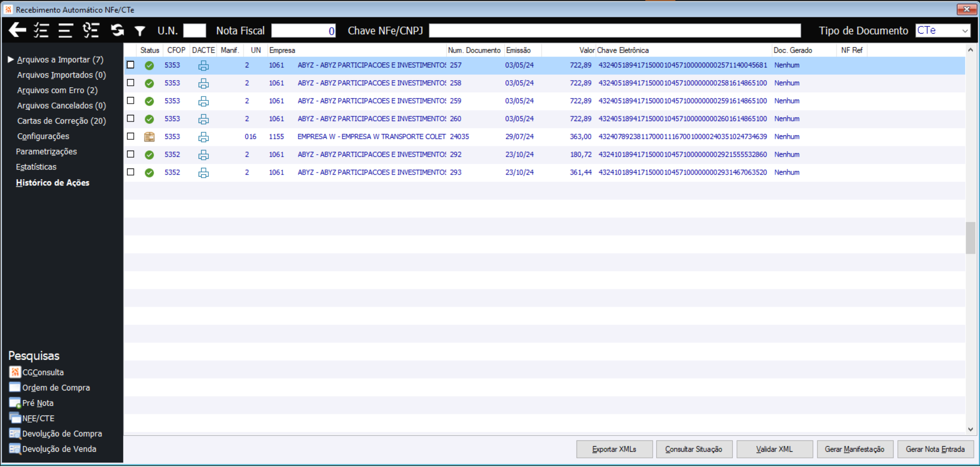Open DACTE printer icon for document 24035
The height and width of the screenshot is (467, 980).
tap(203, 137)
